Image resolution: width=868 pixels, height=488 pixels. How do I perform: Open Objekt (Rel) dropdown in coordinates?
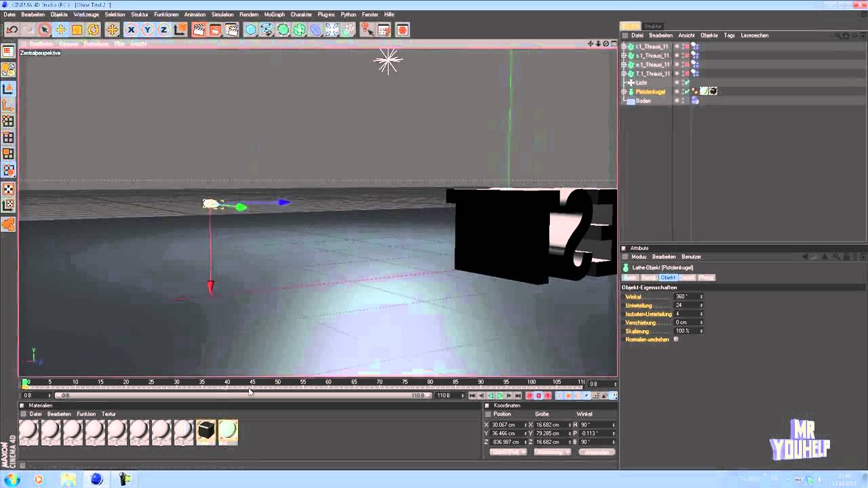(x=507, y=452)
